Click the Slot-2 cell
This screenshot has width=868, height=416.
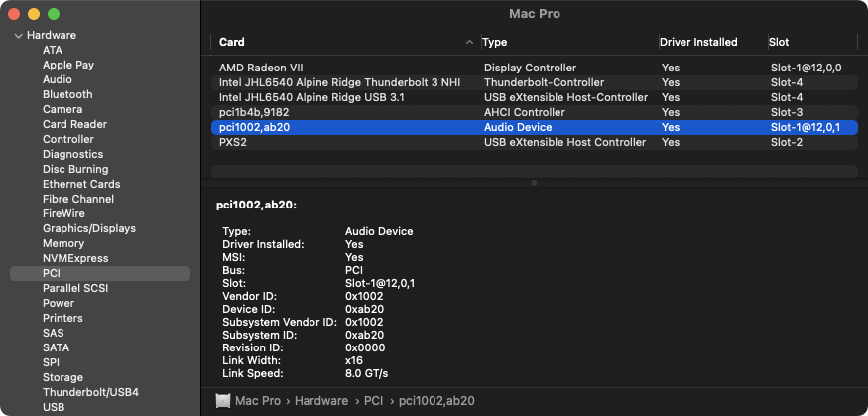(787, 143)
